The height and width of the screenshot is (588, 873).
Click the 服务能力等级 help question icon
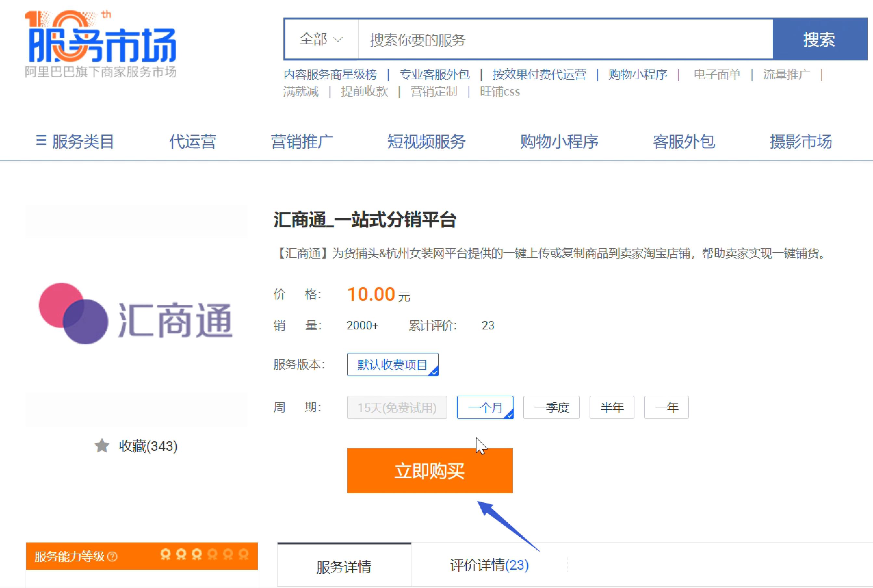[112, 557]
